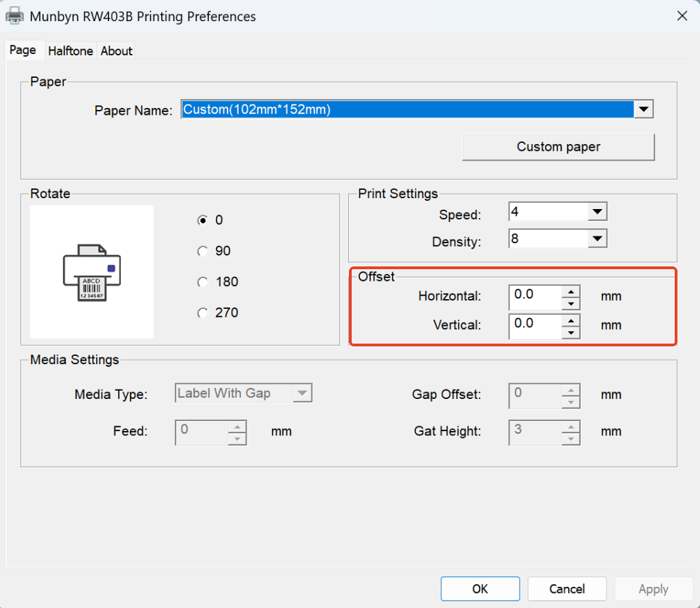700x608 pixels.
Task: Click the Vertical offset value field
Action: (x=535, y=327)
